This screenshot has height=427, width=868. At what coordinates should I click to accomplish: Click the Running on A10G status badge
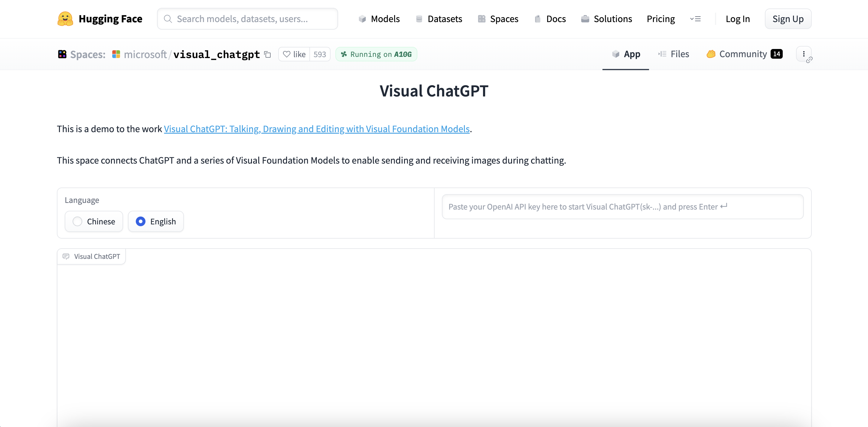[376, 54]
